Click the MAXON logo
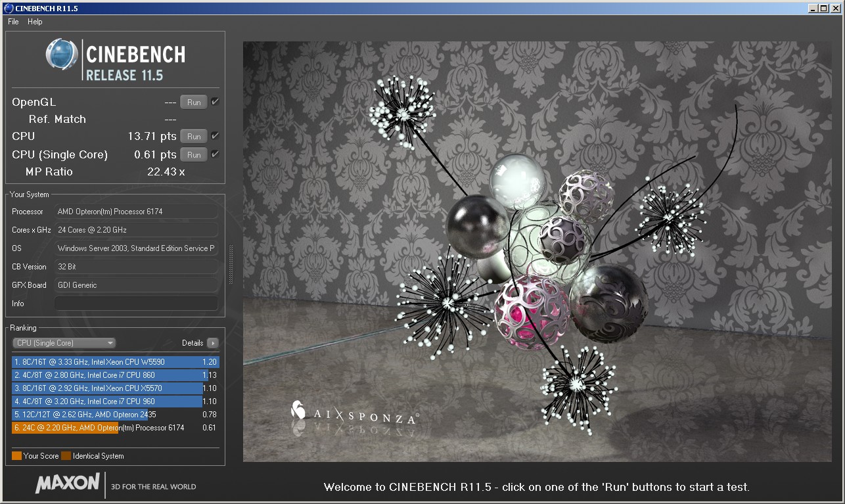The height and width of the screenshot is (504, 845). click(x=67, y=484)
